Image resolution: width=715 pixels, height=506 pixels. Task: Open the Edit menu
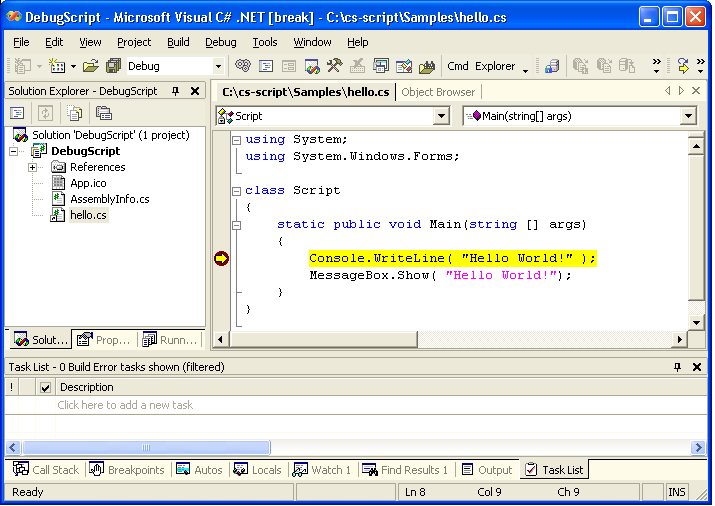pyautogui.click(x=54, y=42)
